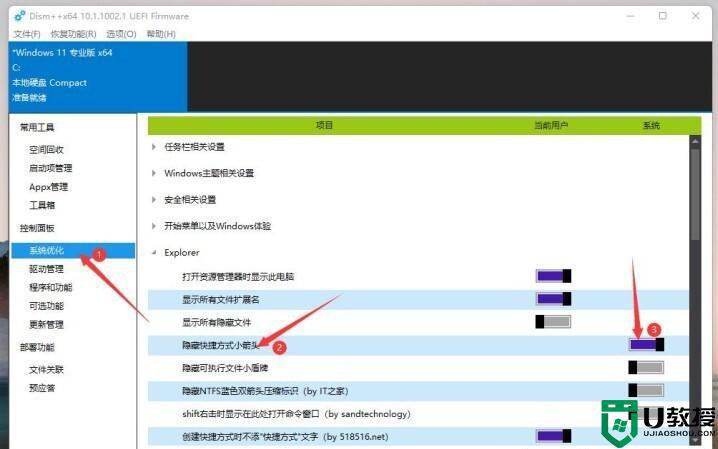Enable 显示所有隐藏文件 switch
Viewport: 718px width, 449px height.
pyautogui.click(x=553, y=322)
